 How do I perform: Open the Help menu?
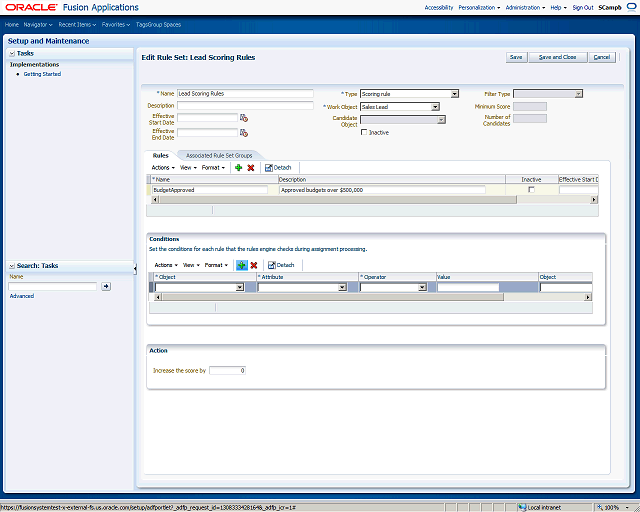pos(558,7)
